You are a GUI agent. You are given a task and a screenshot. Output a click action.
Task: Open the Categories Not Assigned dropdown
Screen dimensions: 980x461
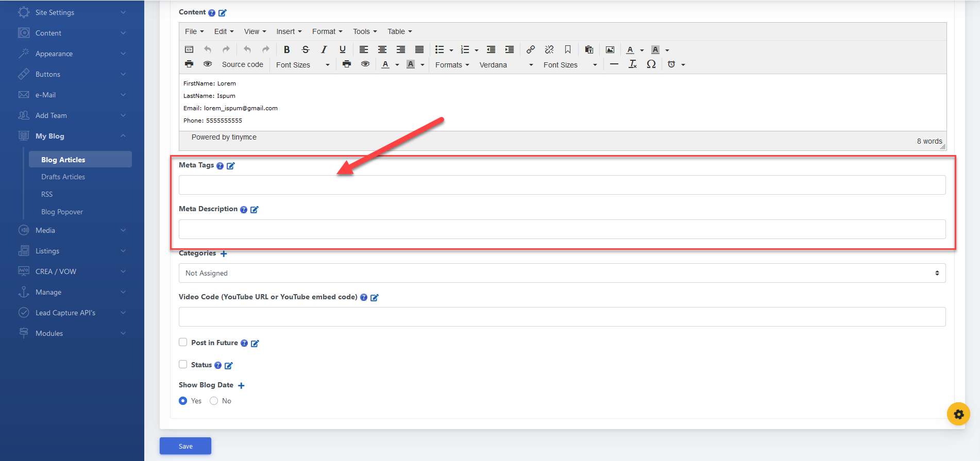(562, 273)
